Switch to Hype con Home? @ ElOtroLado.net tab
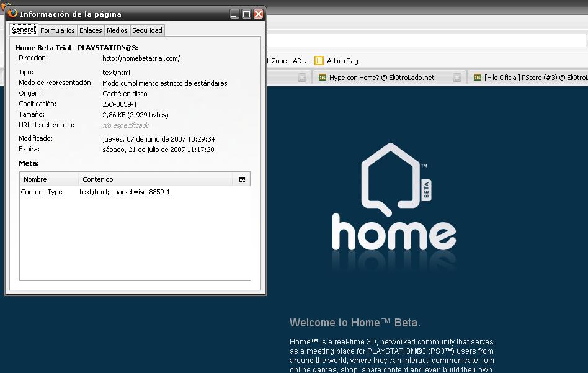The width and height of the screenshot is (588, 373). pos(388,78)
